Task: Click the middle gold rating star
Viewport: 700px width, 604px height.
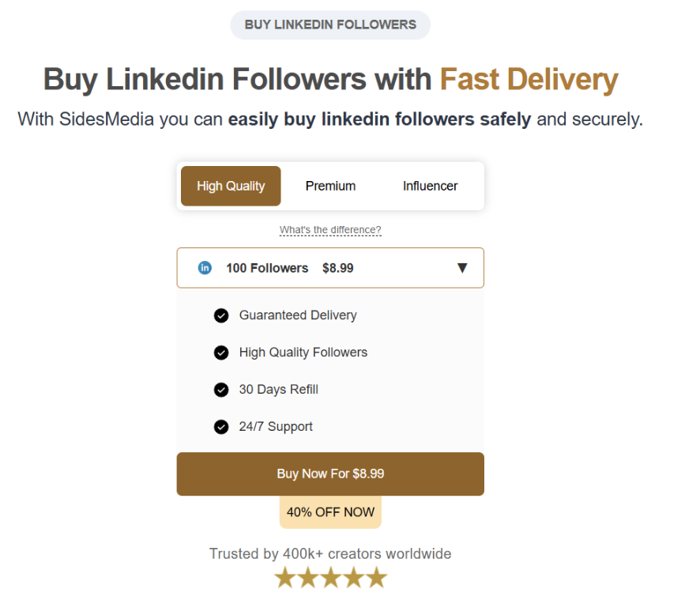Action: (x=330, y=578)
